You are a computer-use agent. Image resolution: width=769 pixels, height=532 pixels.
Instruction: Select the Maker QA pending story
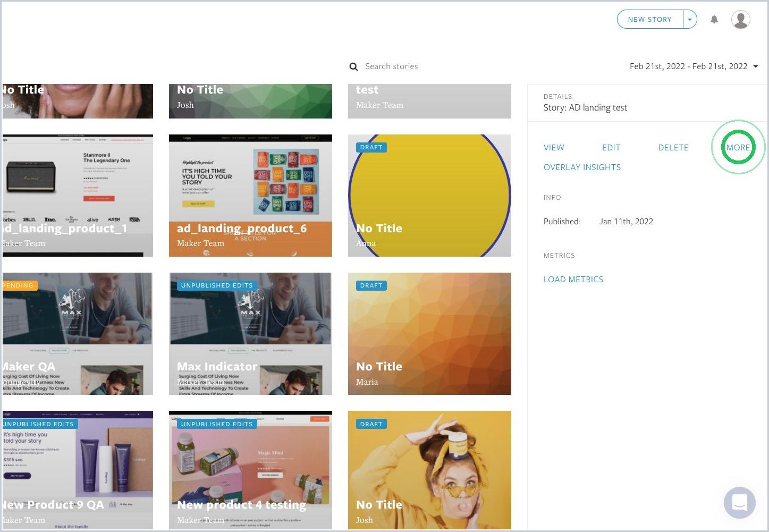click(x=77, y=334)
